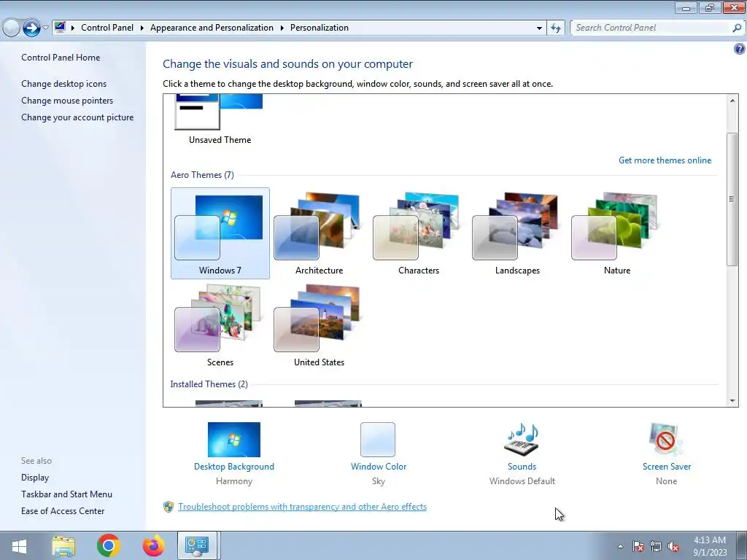Launch Firefox from taskbar
747x560 pixels.
click(153, 545)
